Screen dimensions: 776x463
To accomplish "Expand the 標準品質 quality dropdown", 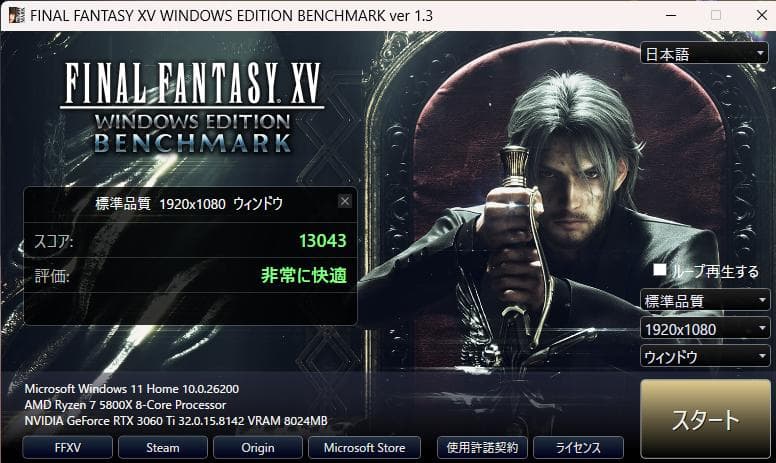I will 705,300.
